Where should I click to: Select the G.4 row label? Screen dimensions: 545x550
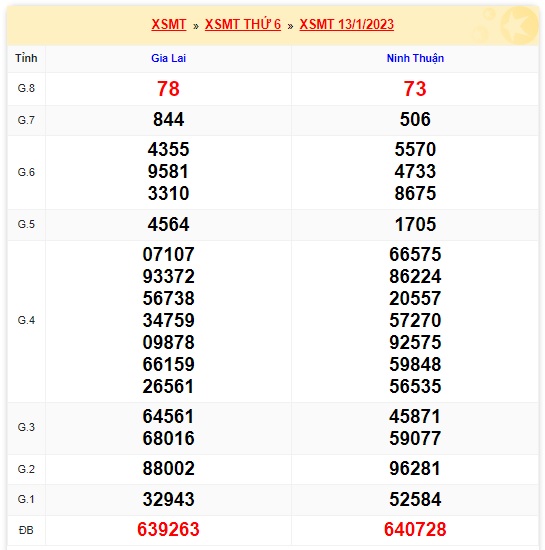pos(26,320)
